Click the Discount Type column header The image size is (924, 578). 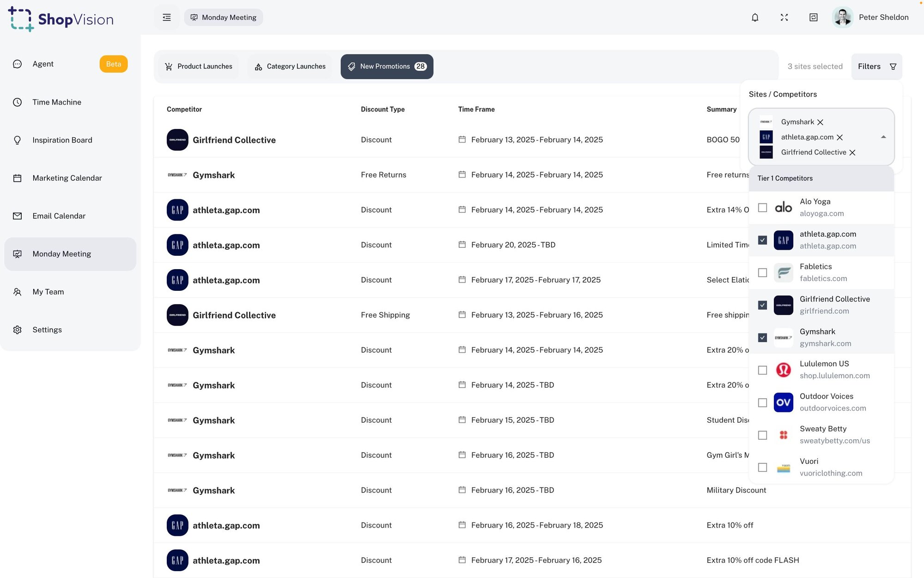coord(383,110)
